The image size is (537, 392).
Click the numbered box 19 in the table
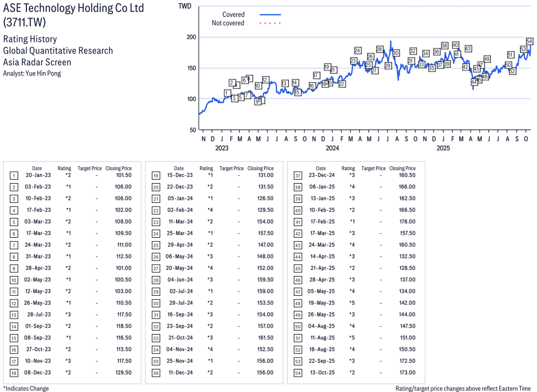156,176
